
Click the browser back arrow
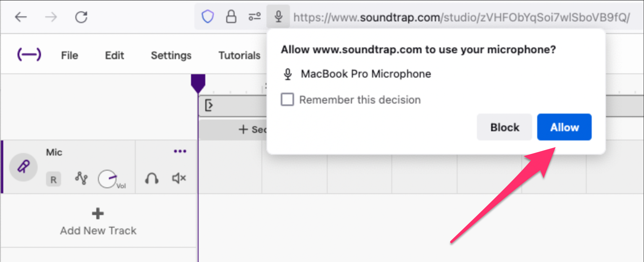click(21, 17)
